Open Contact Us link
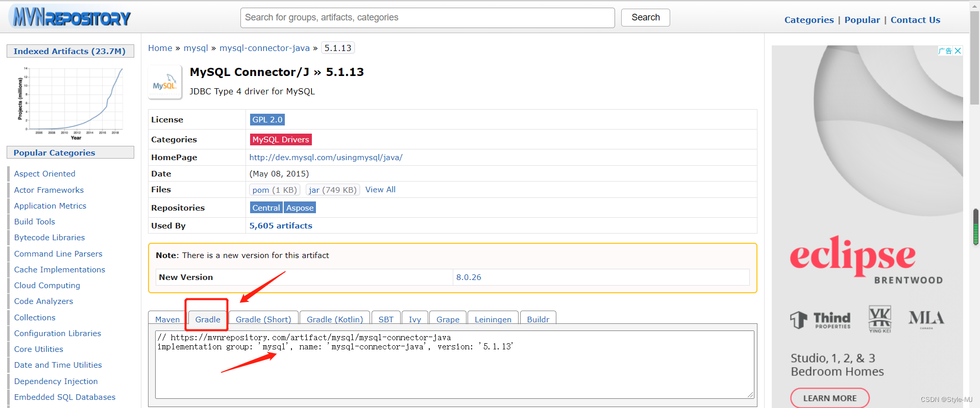Viewport: 980px width, 408px height. 915,20
